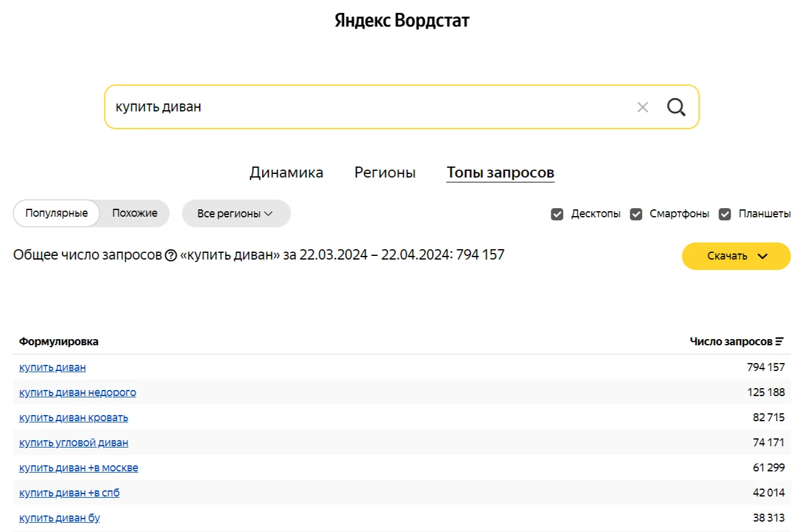Select the Популярные toggle option
This screenshot has height=532, width=803.
tap(56, 214)
